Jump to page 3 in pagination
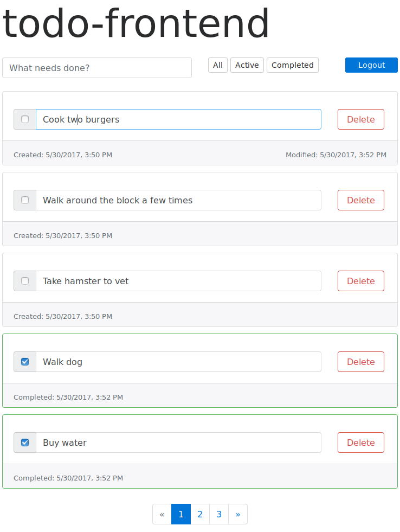The height and width of the screenshot is (532, 400). pyautogui.click(x=219, y=514)
